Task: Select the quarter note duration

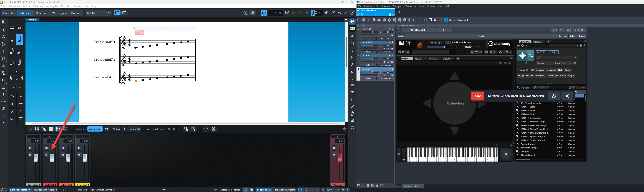Action: [x=20, y=40]
